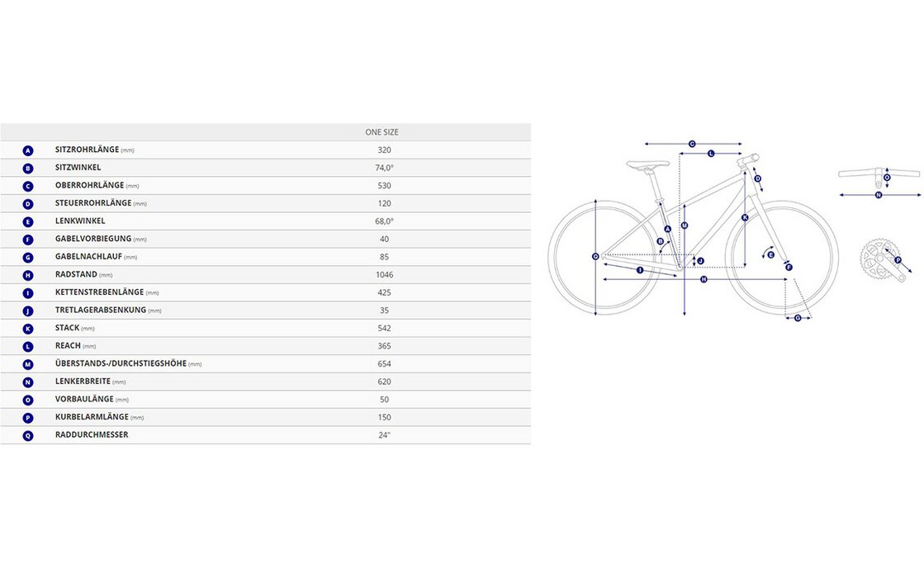Click the N badge beside Lenkerbreite
This screenshot has height=569, width=924.
pos(27,382)
